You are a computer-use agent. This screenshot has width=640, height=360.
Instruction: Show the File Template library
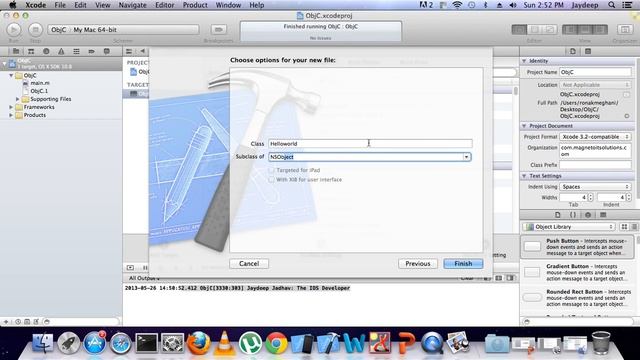(558, 215)
